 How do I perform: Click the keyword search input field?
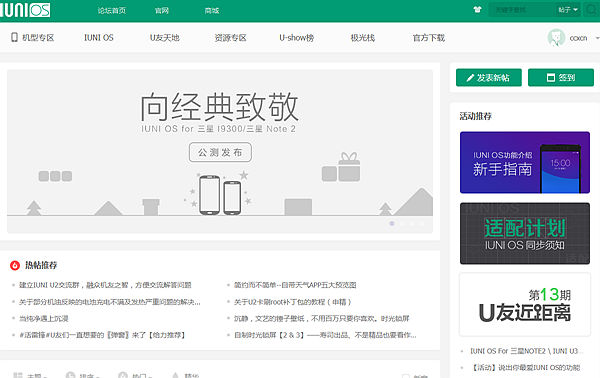tap(522, 10)
